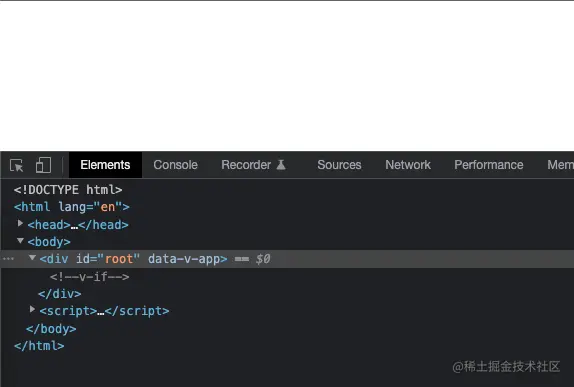Collapse the body element node
The height and width of the screenshot is (387, 574).
coord(20,241)
